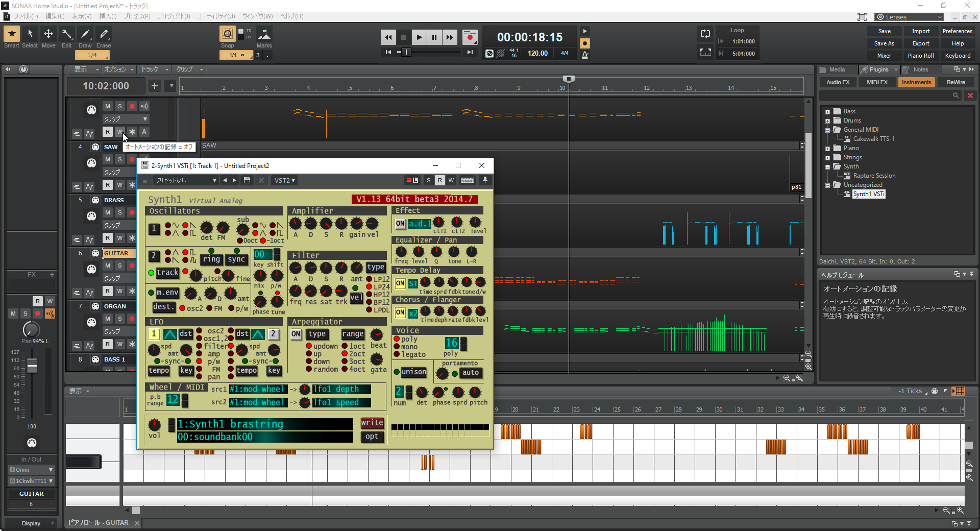Viewport: 980px width, 531px height.
Task: Toggle unison button in Synth1
Action: coord(413,372)
